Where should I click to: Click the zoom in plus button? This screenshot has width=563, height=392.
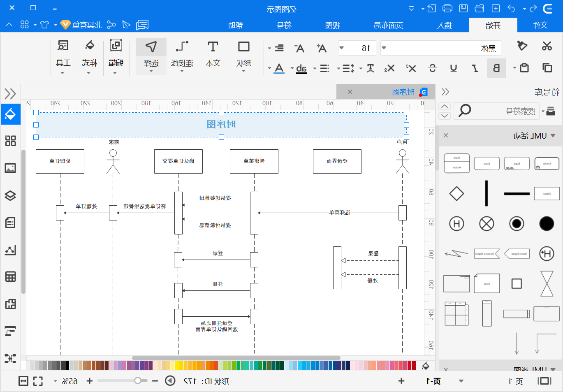90,381
